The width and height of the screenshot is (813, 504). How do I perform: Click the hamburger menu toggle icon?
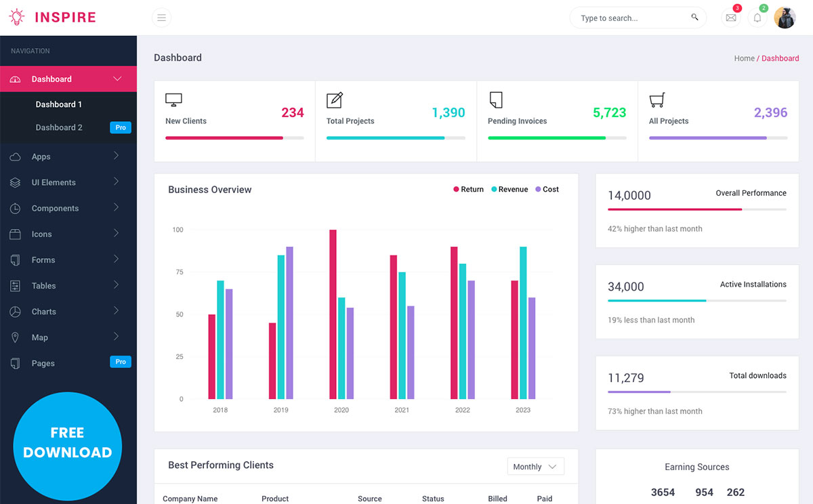pos(161,18)
